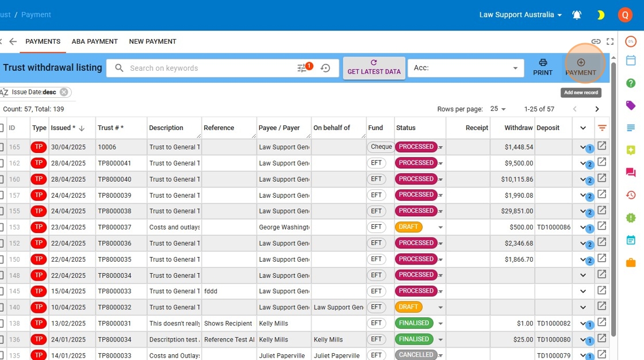Open record TP8000037 in new window

pyautogui.click(x=602, y=226)
